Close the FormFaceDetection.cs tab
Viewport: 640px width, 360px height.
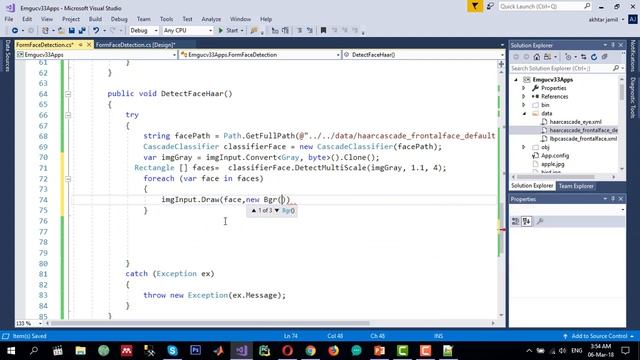click(x=89, y=44)
